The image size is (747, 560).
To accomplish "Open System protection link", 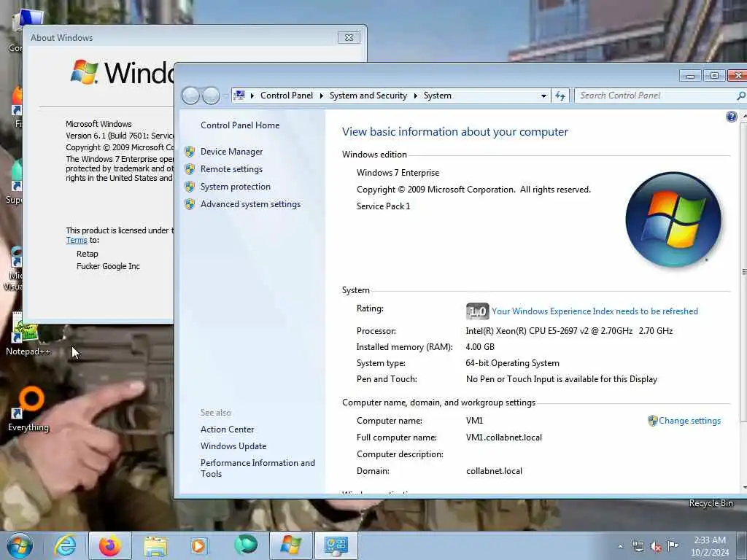I will tap(236, 187).
